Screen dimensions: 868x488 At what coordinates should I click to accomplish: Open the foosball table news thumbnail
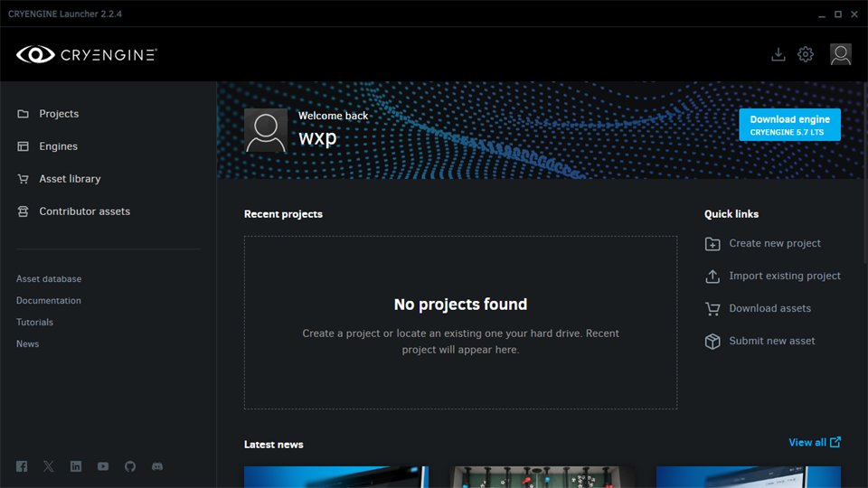(x=542, y=477)
